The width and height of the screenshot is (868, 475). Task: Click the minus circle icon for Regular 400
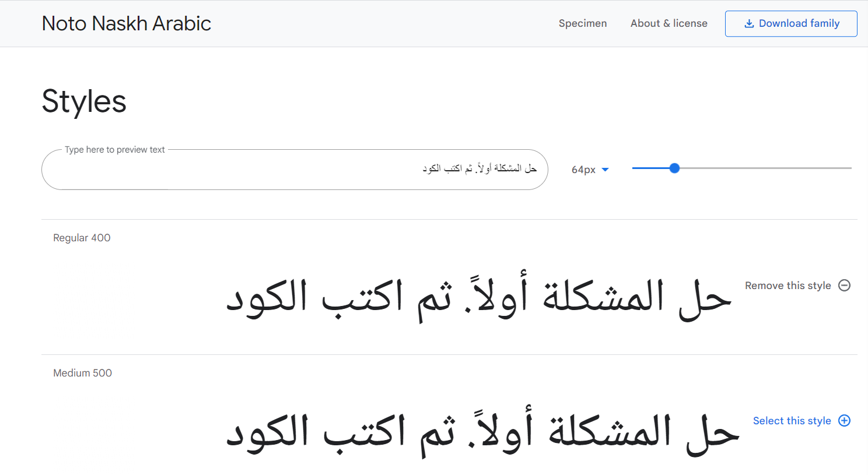844,286
